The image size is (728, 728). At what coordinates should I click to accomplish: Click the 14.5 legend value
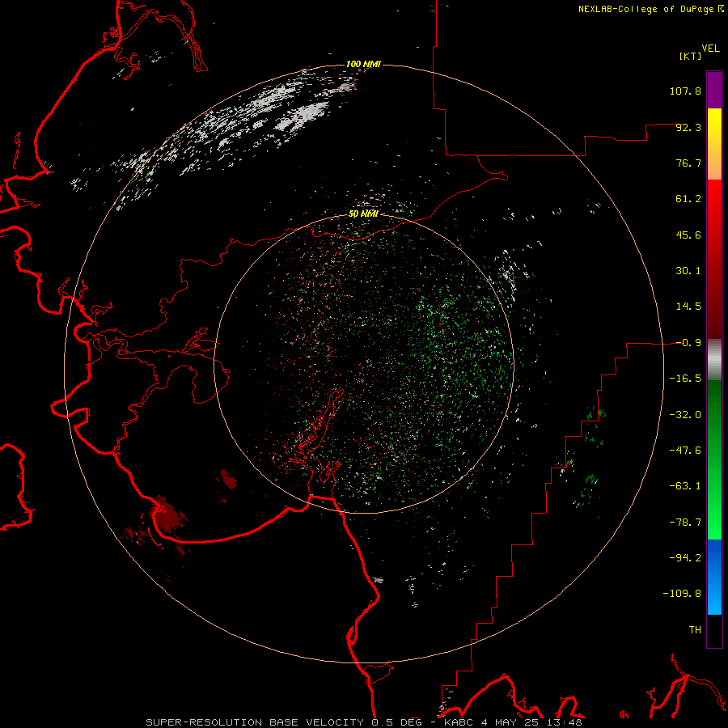click(x=688, y=307)
